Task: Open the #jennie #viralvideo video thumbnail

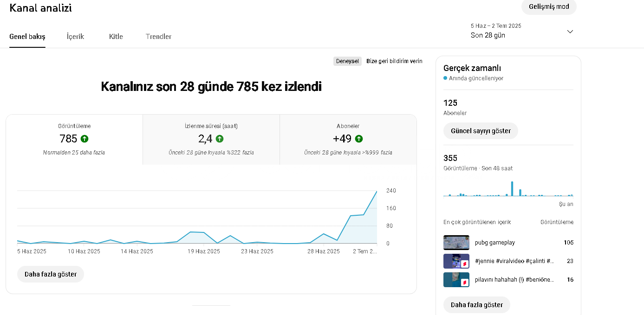Action: [456, 261]
